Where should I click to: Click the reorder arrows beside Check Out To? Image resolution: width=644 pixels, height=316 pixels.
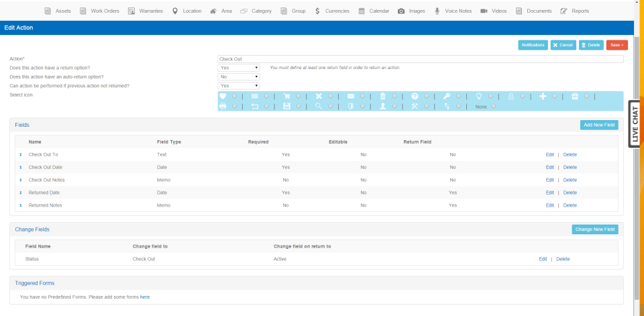pyautogui.click(x=21, y=155)
